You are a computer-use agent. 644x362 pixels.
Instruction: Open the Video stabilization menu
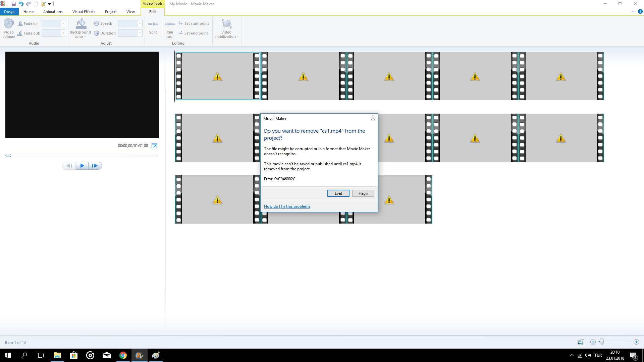227,28
